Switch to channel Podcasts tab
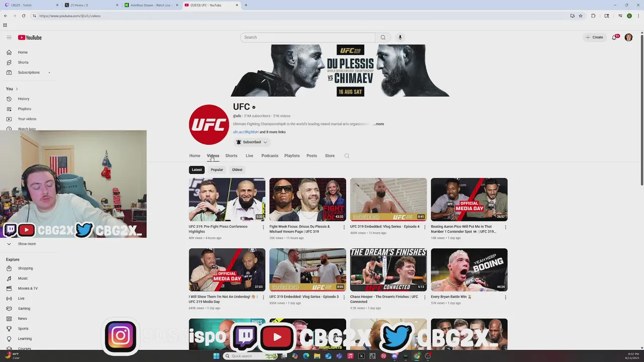 270,156
